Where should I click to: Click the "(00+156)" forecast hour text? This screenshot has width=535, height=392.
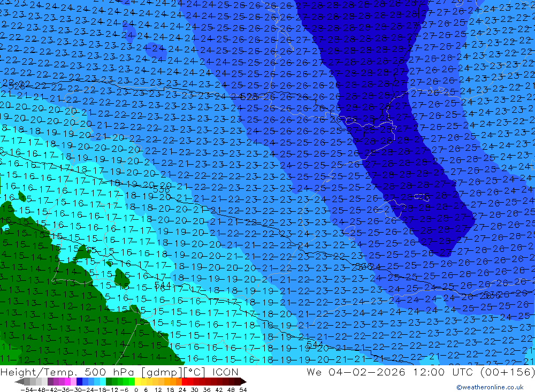[x=508, y=372]
